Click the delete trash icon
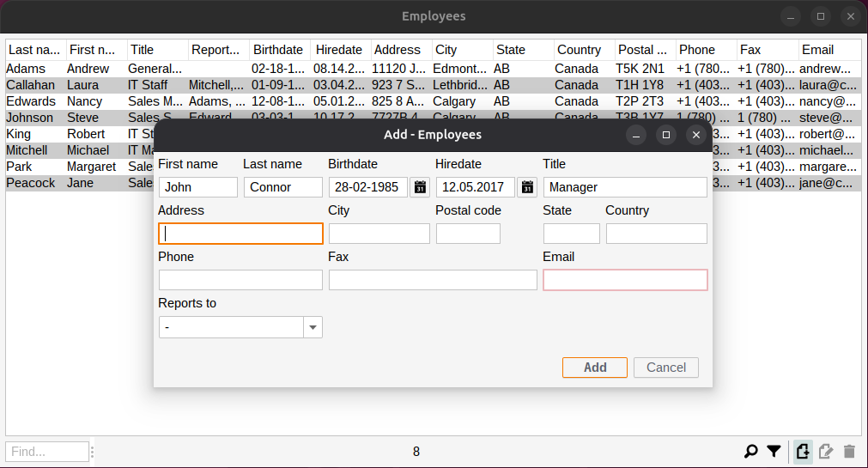 pyautogui.click(x=849, y=451)
